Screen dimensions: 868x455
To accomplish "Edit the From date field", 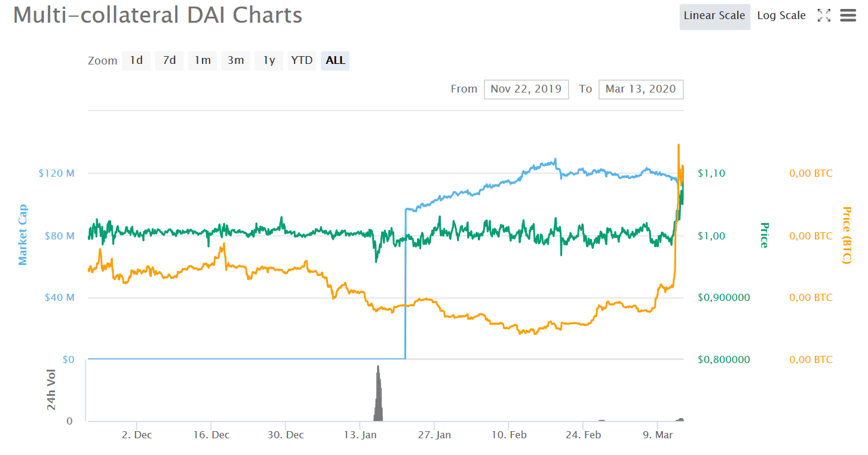I will click(x=526, y=89).
